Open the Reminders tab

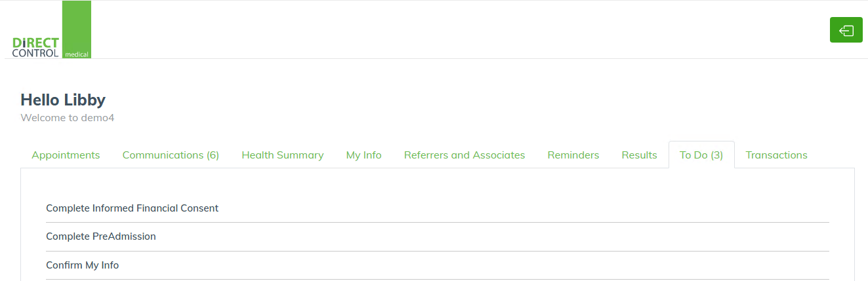pos(573,155)
